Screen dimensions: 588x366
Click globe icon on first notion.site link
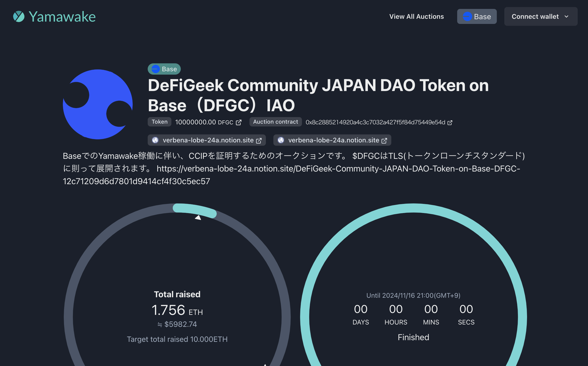(x=155, y=140)
